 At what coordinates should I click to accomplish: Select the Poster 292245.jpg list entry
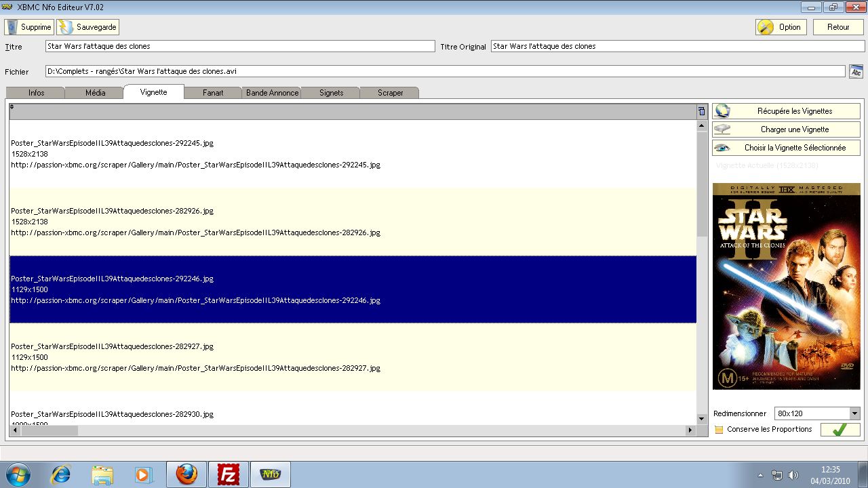click(353, 154)
